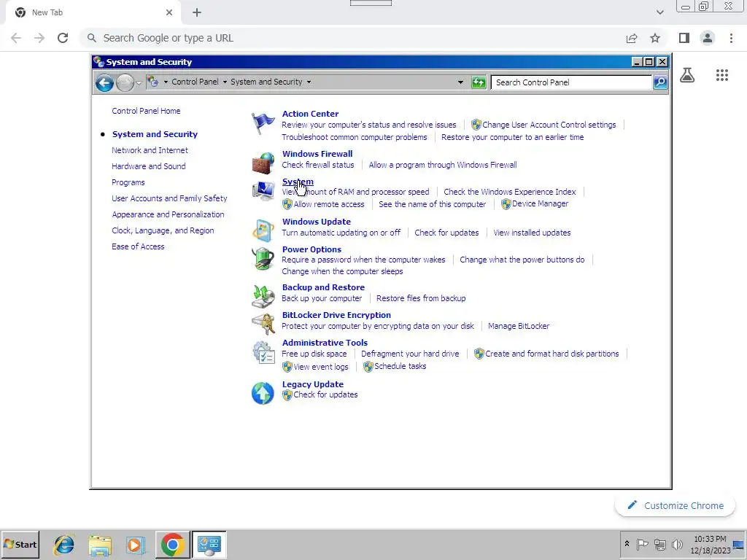Open the BitLocker Drive Encryption icon
The height and width of the screenshot is (560, 747).
point(263,324)
